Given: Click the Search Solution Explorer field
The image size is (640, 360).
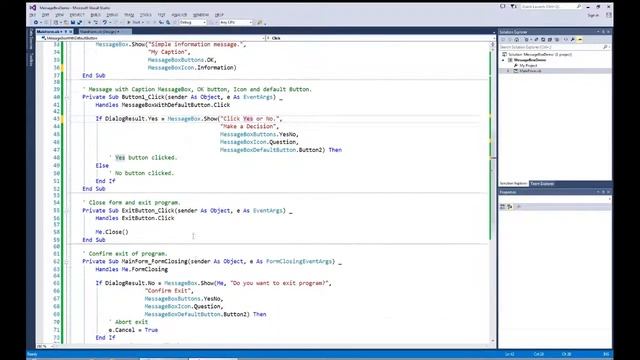Looking at the screenshot, I should click(554, 47).
